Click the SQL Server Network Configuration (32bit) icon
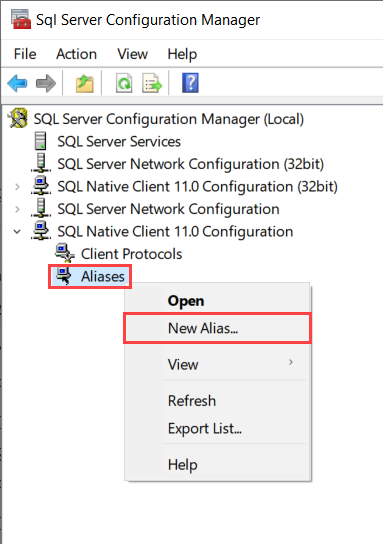This screenshot has height=544, width=383. coord(41,163)
